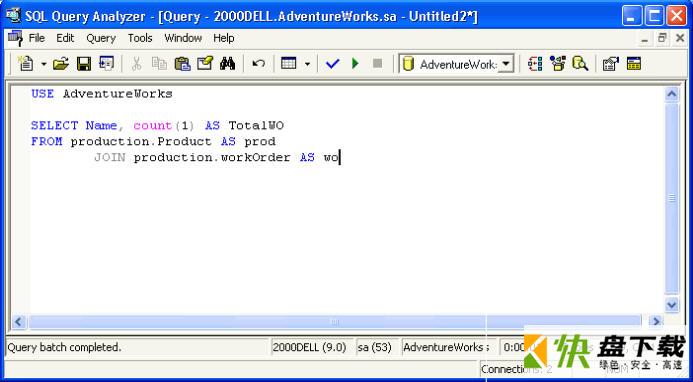Viewport: 693px width, 382px height.
Task: Click the Cancel Query stop square
Action: pos(377,64)
